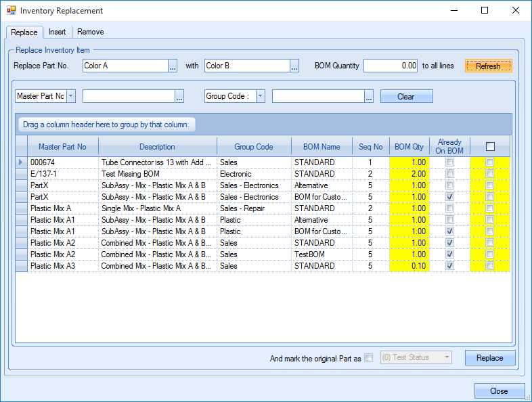The image size is (532, 402).
Task: Sort by the Description column header
Action: click(x=157, y=146)
